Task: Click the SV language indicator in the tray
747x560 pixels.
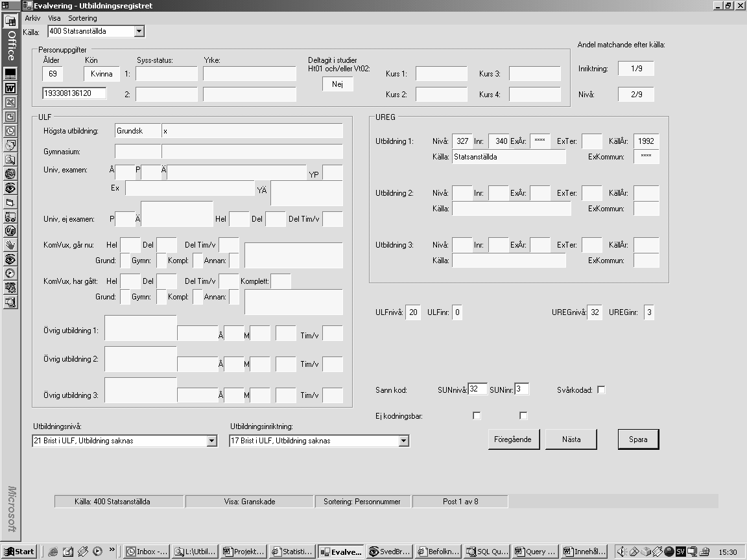Action: click(x=680, y=552)
